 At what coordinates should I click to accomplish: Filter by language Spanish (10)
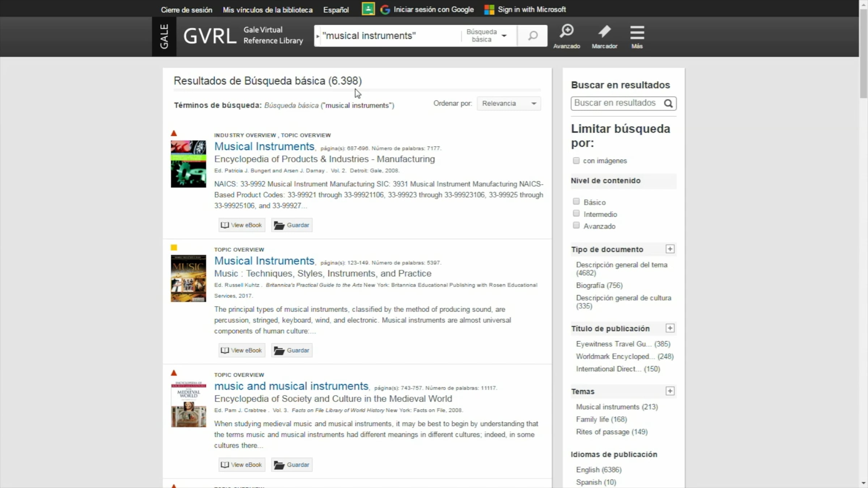[x=596, y=482]
